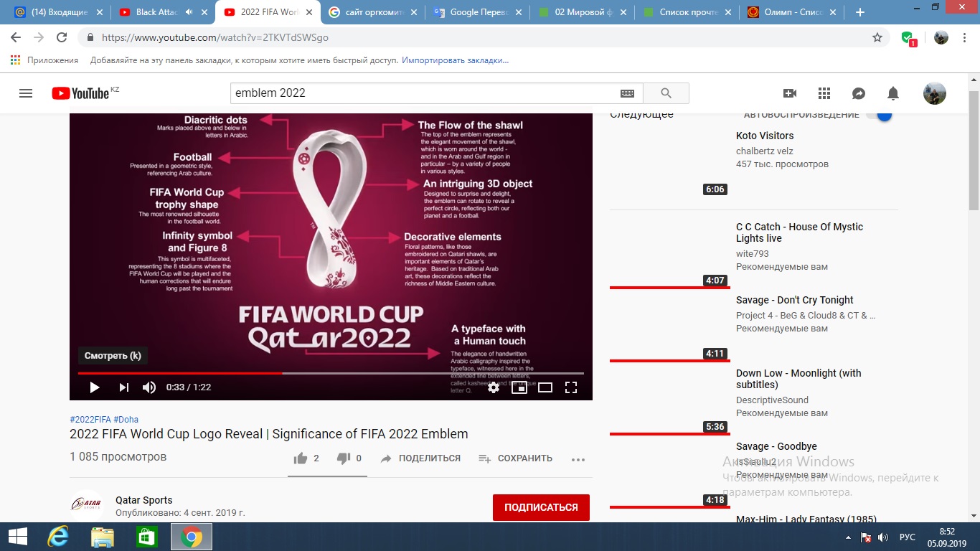Screen dimensions: 980x551
Task: Show hidden system tray icons
Action: [x=847, y=537]
